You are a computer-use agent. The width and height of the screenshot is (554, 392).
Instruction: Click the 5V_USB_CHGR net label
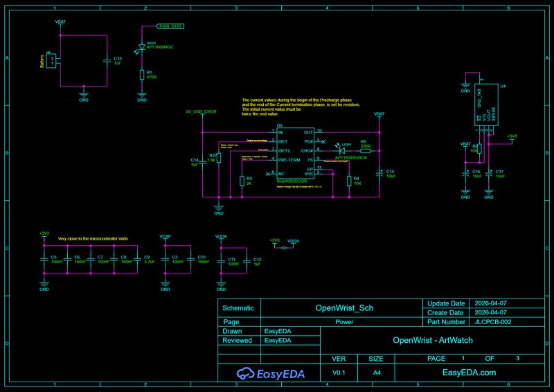pyautogui.click(x=201, y=112)
